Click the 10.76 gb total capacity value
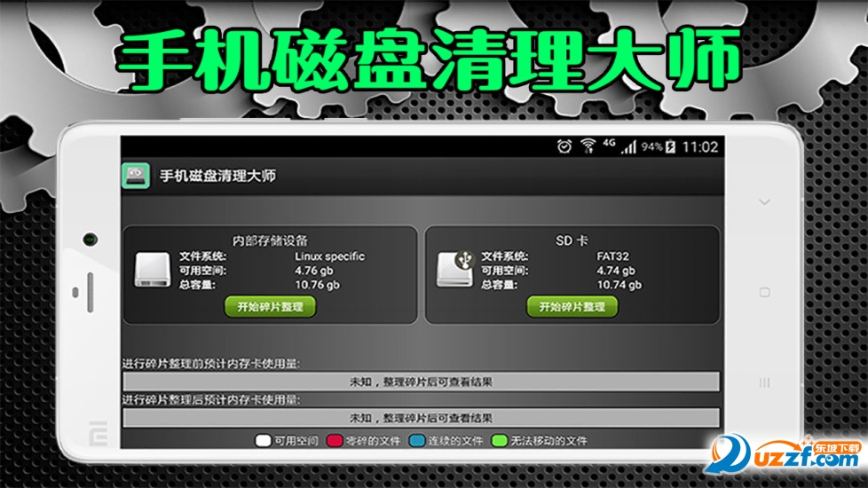The width and height of the screenshot is (868, 488). 317,285
